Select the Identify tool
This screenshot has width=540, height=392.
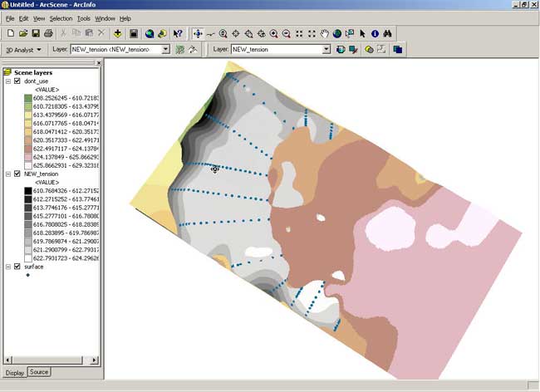375,33
